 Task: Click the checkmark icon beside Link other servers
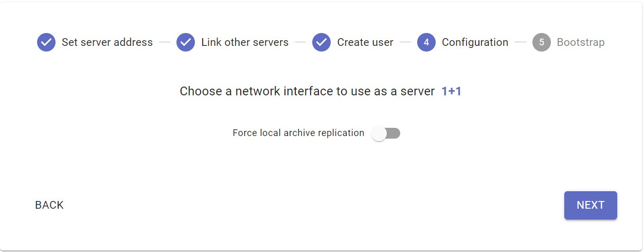(186, 42)
